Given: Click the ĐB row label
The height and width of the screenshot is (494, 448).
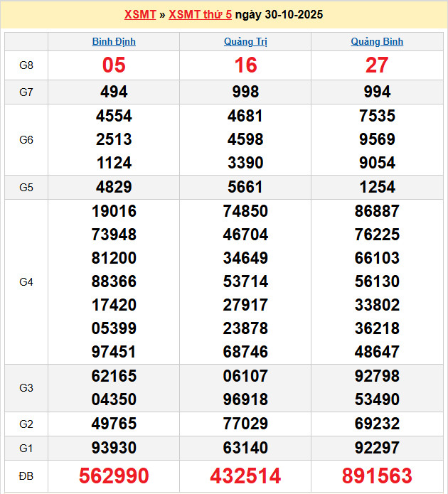Looking at the screenshot, I should coord(26,476).
